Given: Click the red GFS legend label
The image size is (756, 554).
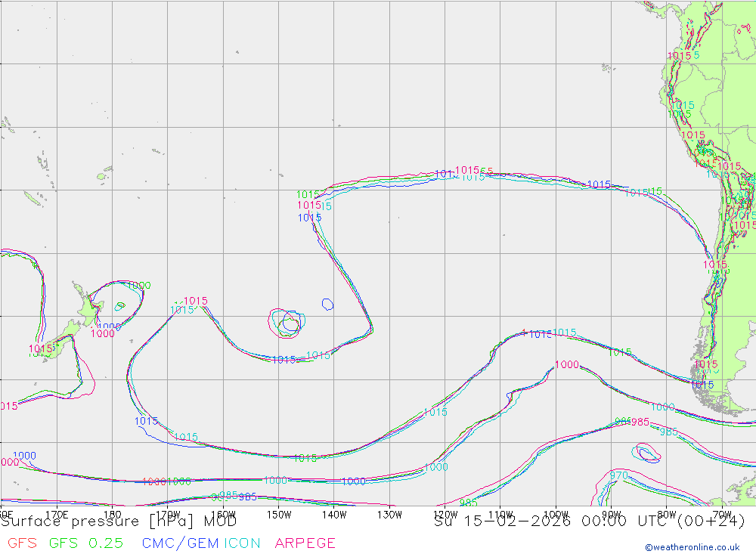Looking at the screenshot, I should [22, 543].
